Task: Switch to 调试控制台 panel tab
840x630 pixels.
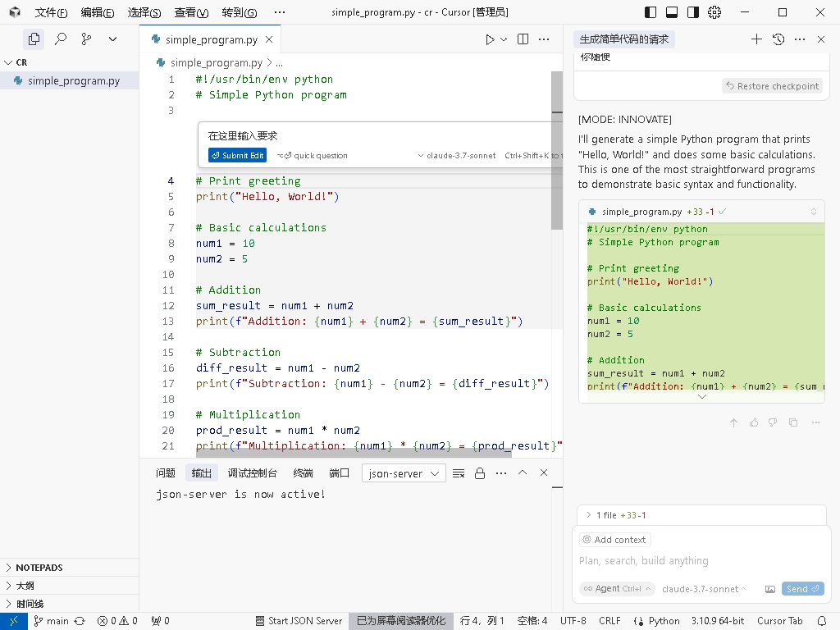Action: click(253, 472)
